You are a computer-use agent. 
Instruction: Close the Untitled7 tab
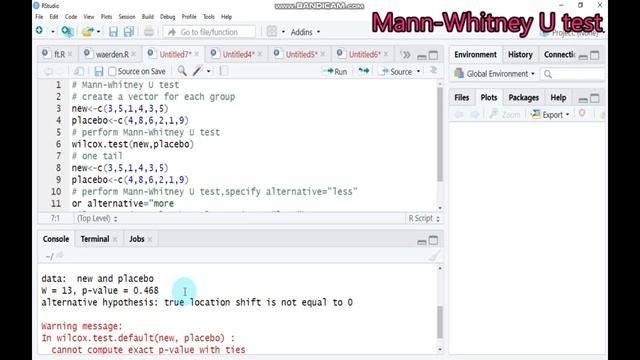(x=197, y=54)
